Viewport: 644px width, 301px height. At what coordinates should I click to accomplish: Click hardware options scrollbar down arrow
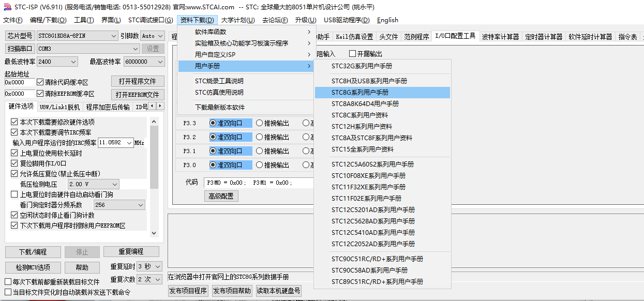(154, 233)
